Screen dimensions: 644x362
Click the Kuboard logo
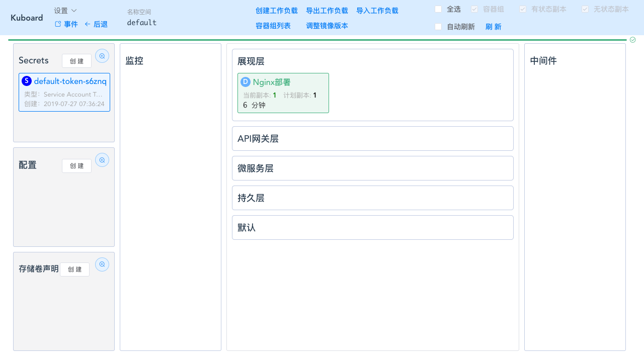tap(26, 18)
